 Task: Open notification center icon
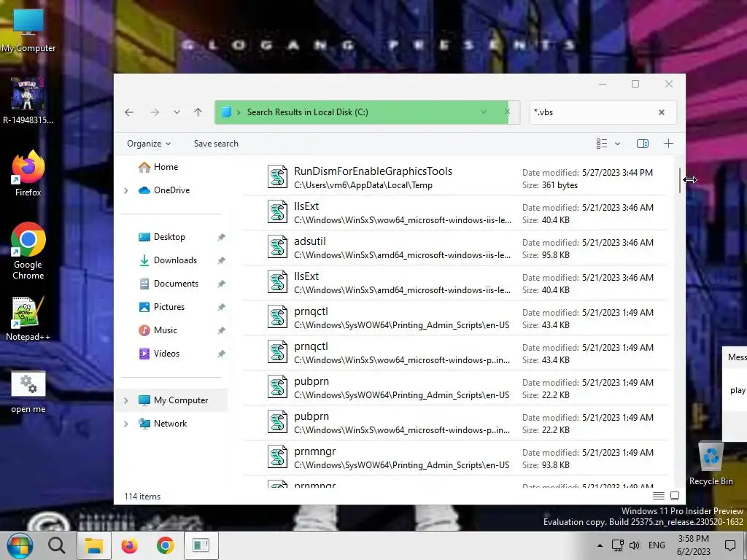(x=729, y=545)
